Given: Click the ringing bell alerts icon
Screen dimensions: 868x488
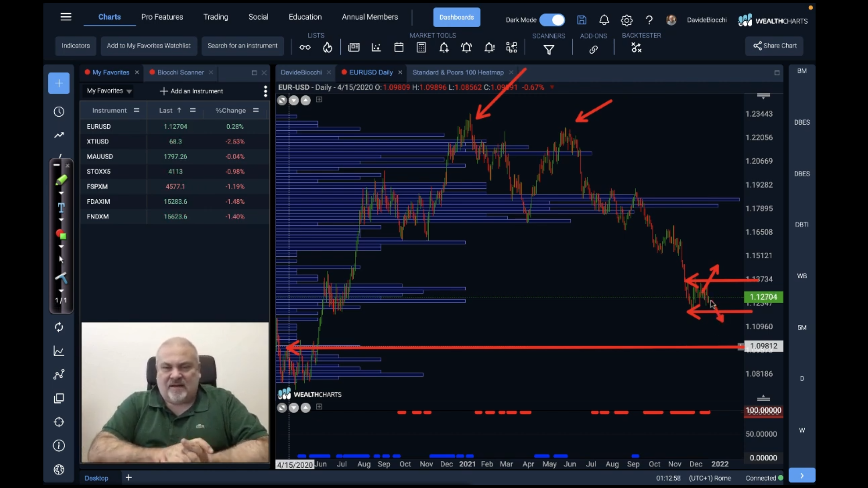Looking at the screenshot, I should pos(467,47).
